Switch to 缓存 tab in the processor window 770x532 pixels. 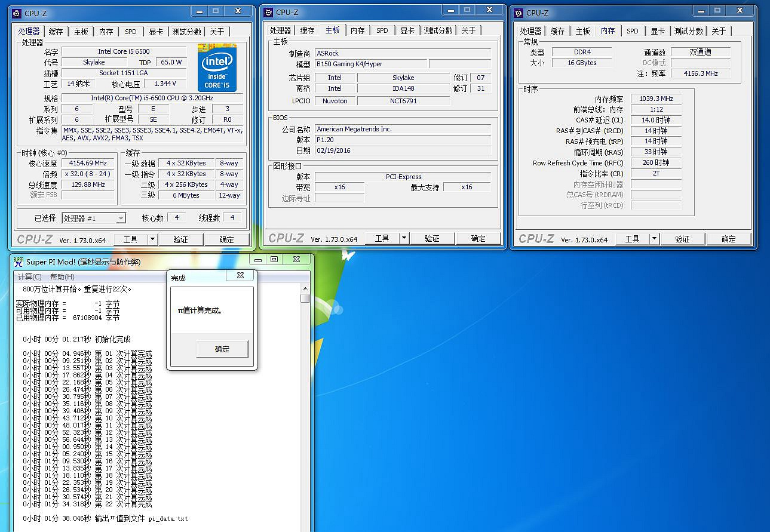pos(56,32)
